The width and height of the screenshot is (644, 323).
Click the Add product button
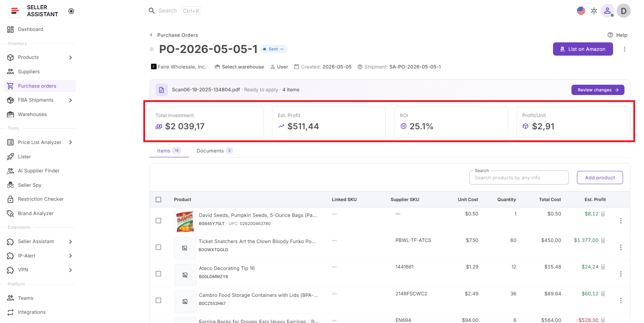(x=600, y=178)
